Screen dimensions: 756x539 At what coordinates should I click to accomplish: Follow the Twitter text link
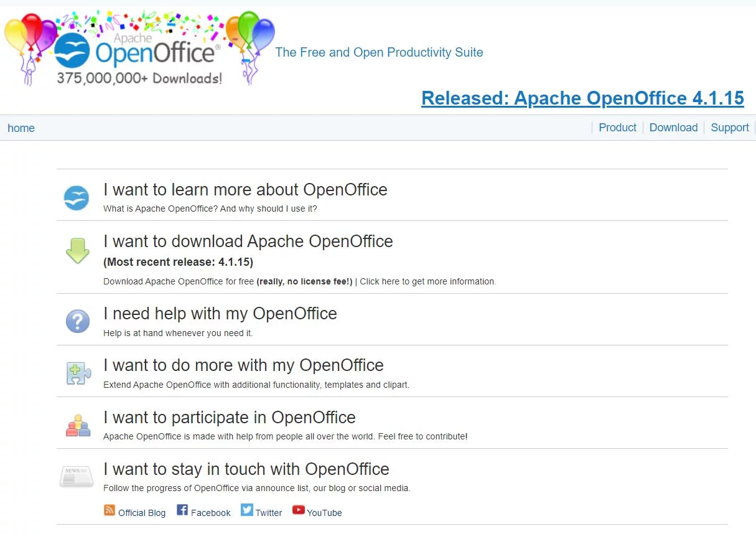(x=269, y=513)
